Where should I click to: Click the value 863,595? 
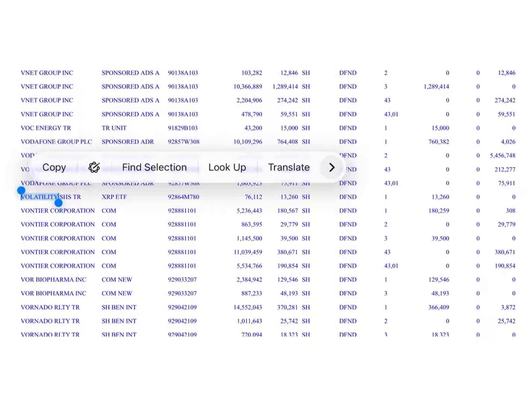251,225
